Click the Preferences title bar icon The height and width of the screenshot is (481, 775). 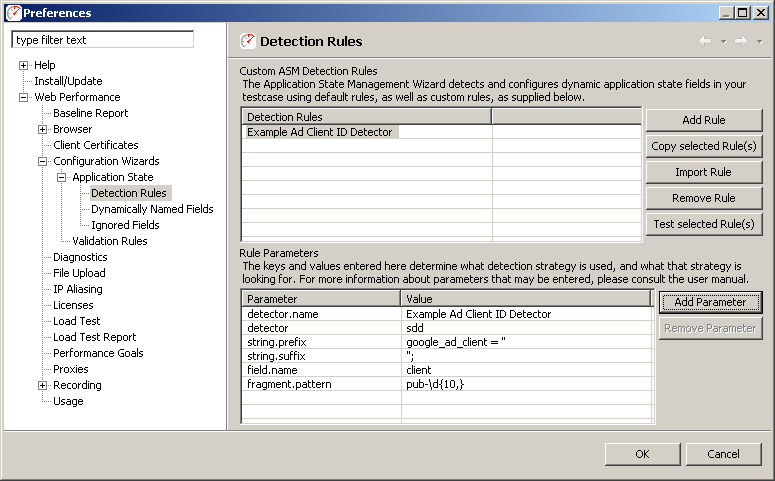[x=13, y=13]
